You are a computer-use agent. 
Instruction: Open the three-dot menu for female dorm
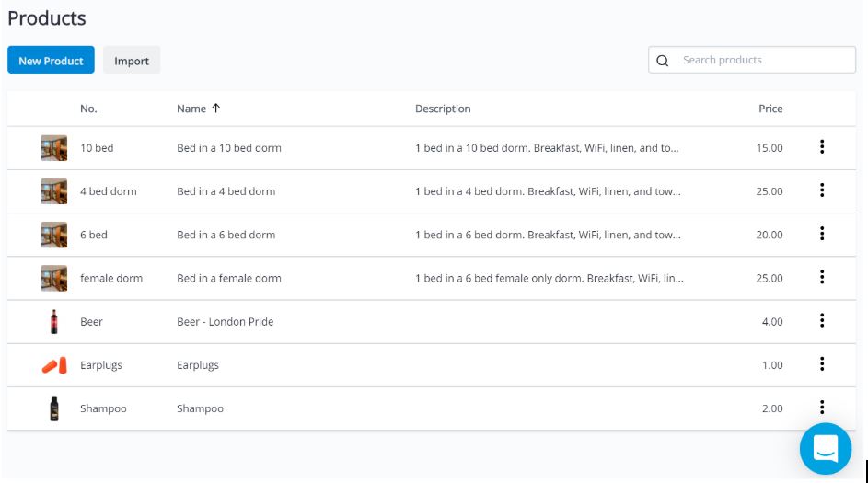822,277
